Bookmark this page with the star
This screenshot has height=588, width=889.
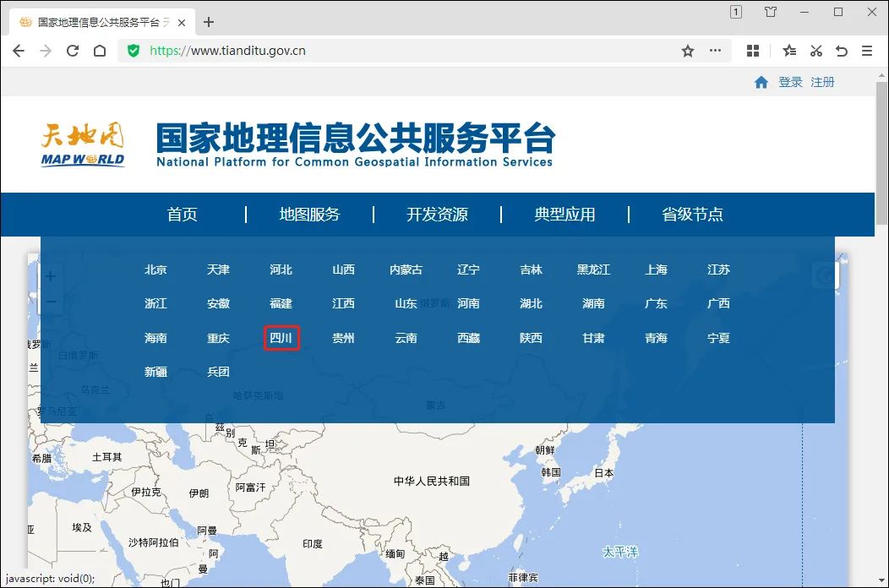[688, 51]
